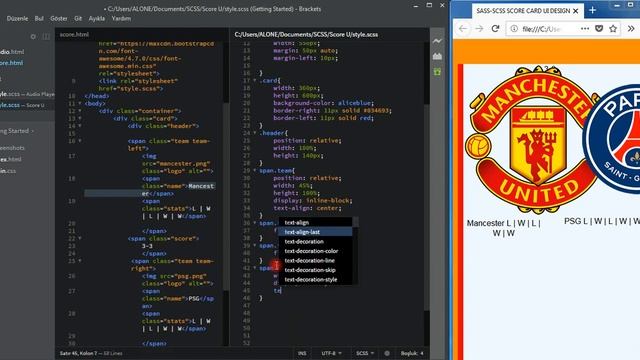Open UTF-8 encoding dropdown
The width and height of the screenshot is (640, 360).
[x=331, y=353]
